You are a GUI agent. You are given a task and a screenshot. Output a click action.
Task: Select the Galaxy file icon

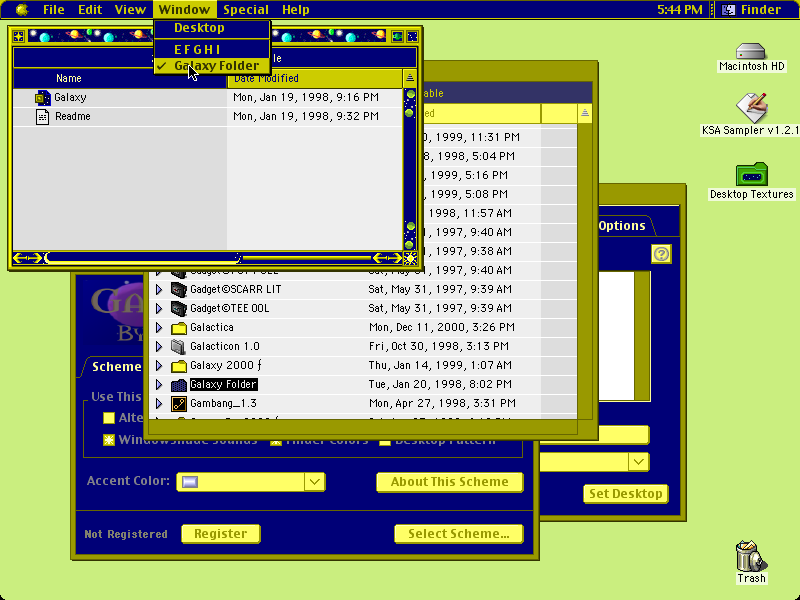42,97
